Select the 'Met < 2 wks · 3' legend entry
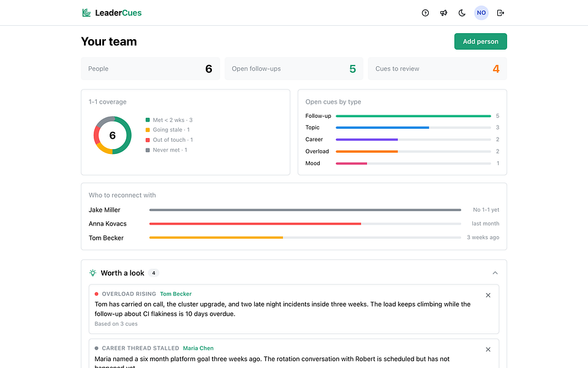Viewport: 588px width, 368px height. (169, 120)
